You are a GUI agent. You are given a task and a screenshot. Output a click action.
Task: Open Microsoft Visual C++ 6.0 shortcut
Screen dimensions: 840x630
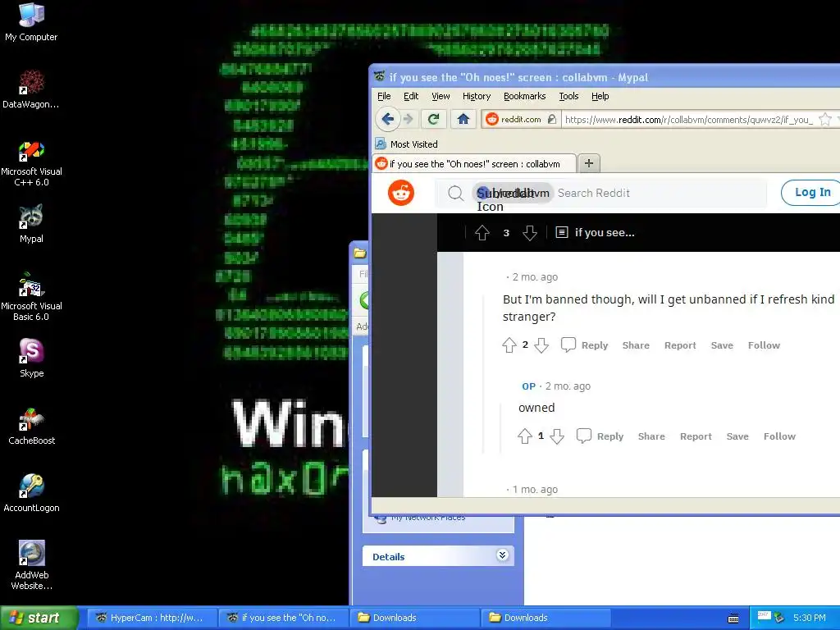pos(31,162)
